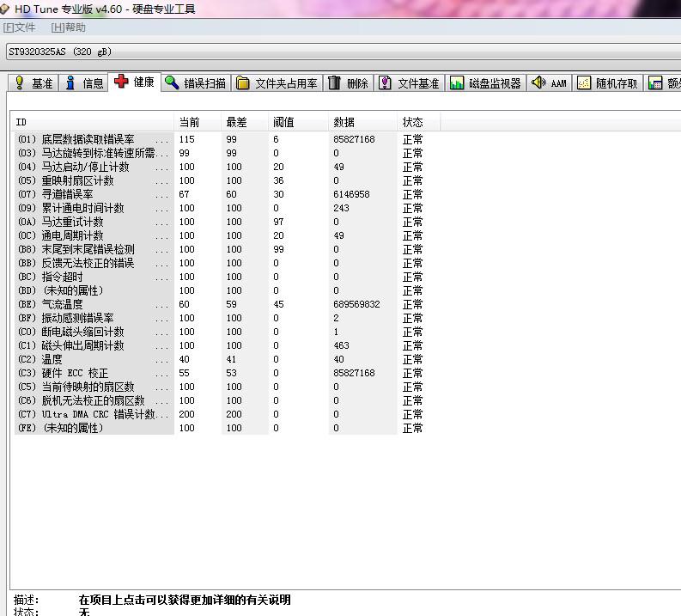Click the red cross Health icon
Viewport: 681px width, 616px height.
121,82
